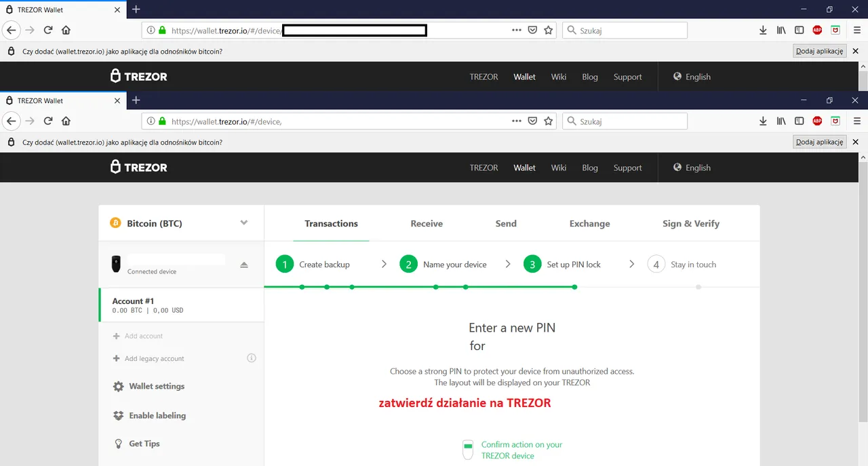Click step 3 Set up PIN lock
The height and width of the screenshot is (466, 868).
[562, 265]
